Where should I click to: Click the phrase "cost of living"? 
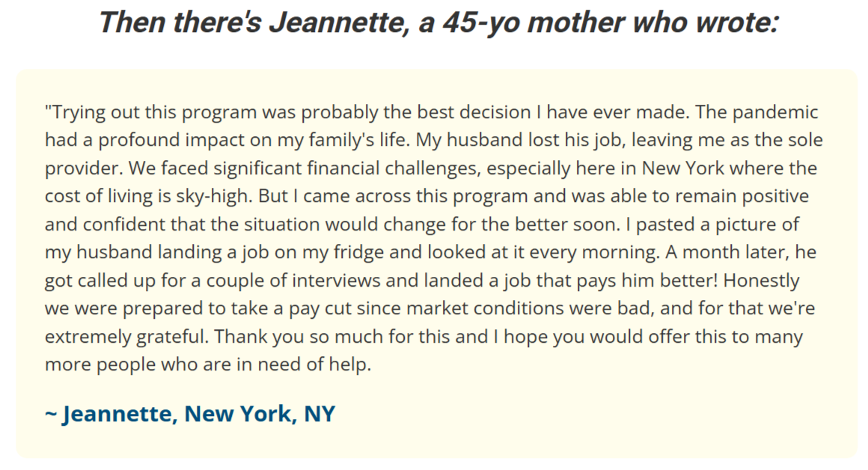(94, 195)
